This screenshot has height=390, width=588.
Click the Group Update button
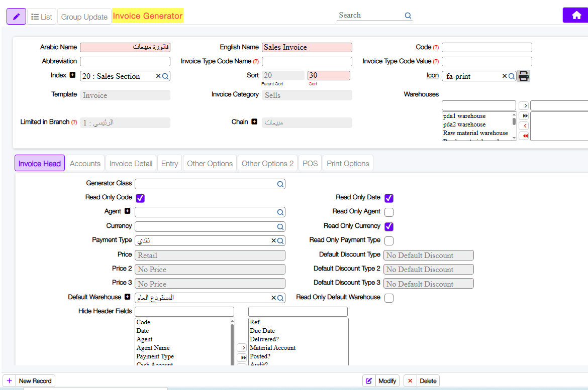click(x=84, y=17)
